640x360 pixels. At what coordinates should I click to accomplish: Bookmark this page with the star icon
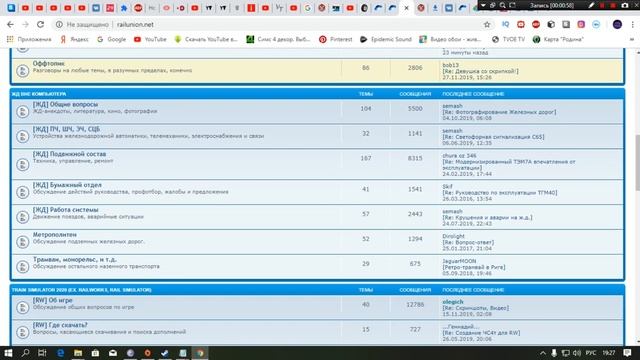[x=487, y=24]
